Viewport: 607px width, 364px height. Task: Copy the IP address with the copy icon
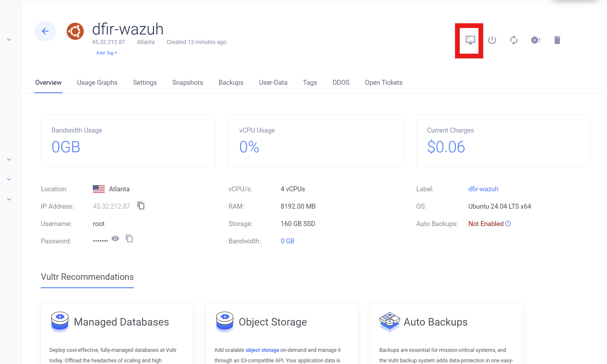[141, 206]
